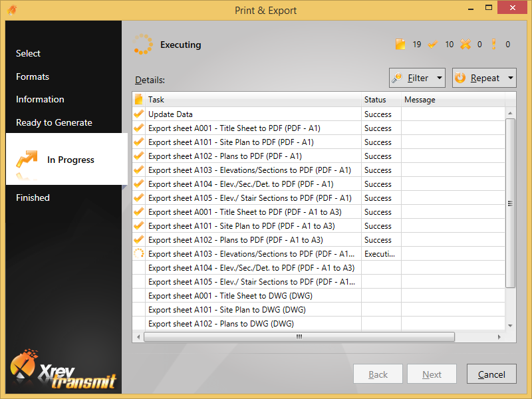Click the In Progress arrow icon
Screen dimensions: 532x399
27,159
